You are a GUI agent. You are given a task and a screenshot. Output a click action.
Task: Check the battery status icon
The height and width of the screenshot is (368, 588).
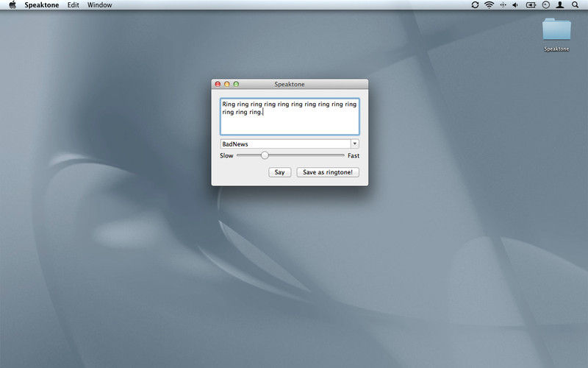(x=531, y=5)
